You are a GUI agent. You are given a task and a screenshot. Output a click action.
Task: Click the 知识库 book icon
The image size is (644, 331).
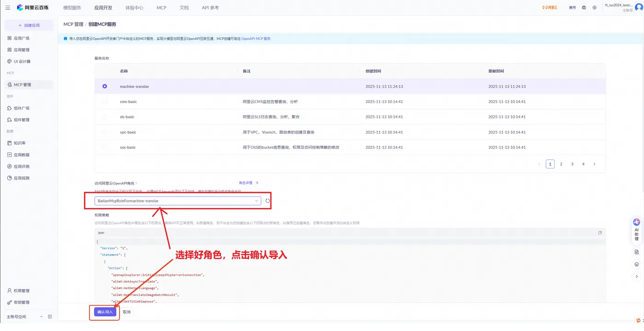point(9,143)
